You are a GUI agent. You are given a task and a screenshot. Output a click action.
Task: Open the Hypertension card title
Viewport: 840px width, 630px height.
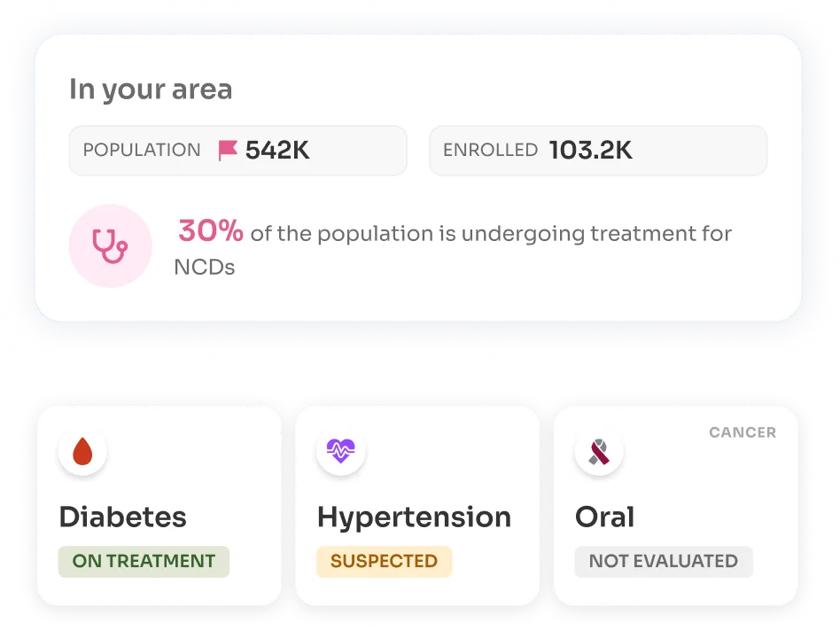click(x=414, y=518)
